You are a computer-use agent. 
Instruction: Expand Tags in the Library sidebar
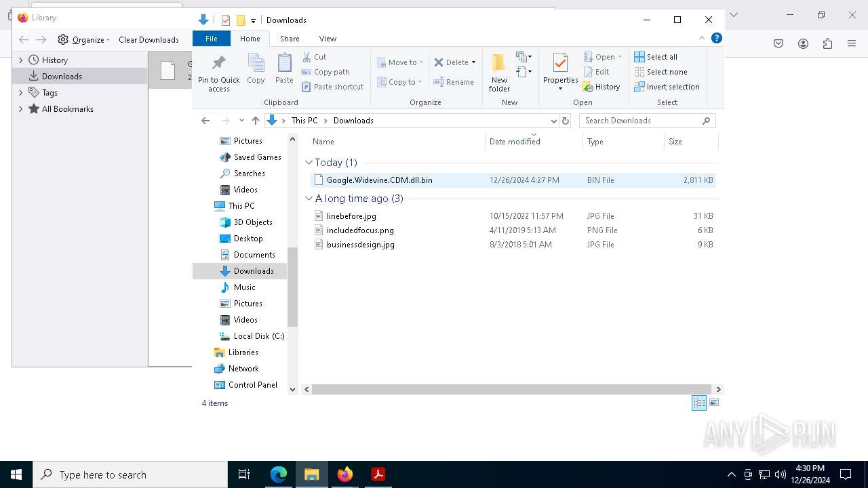[x=20, y=93]
